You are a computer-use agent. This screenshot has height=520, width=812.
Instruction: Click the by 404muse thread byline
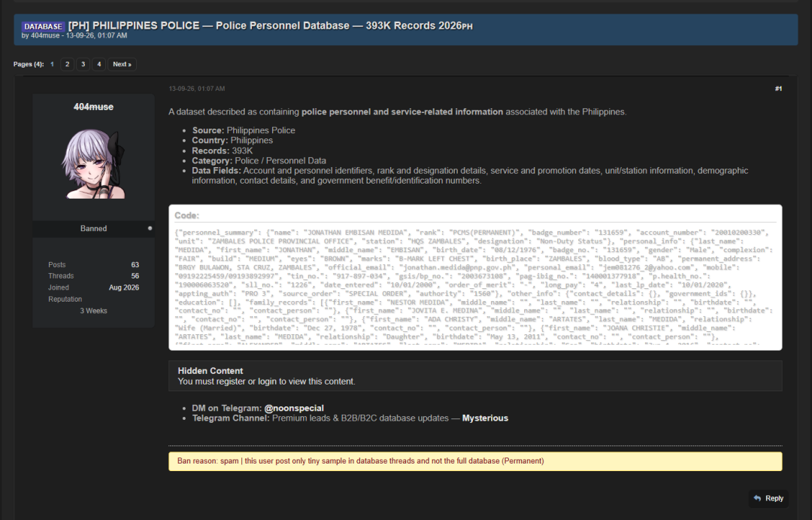pos(74,35)
